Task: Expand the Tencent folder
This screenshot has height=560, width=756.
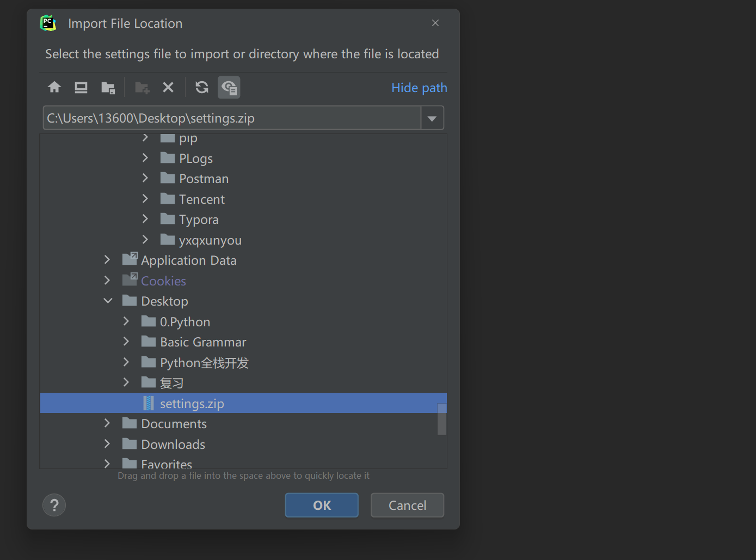Action: (x=145, y=199)
